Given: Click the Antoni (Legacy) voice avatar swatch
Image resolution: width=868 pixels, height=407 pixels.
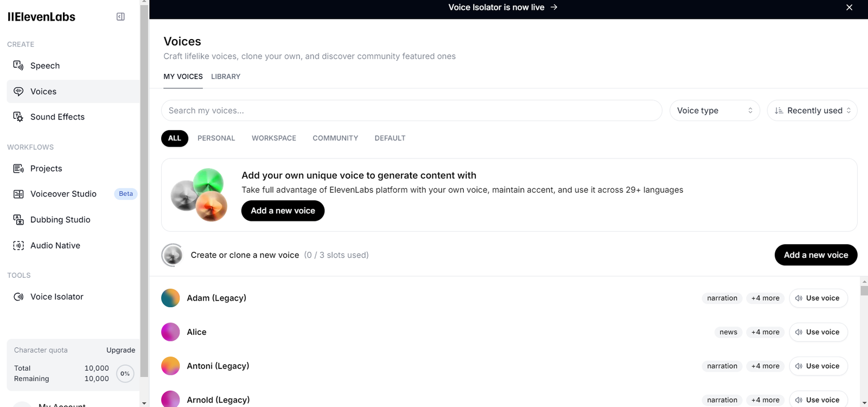Looking at the screenshot, I should click(170, 366).
